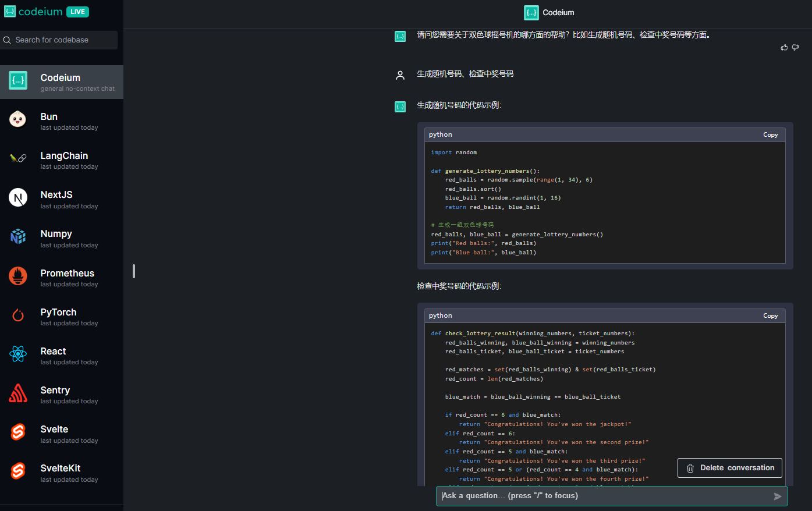Click the Prometheus torch icon

pos(18,276)
